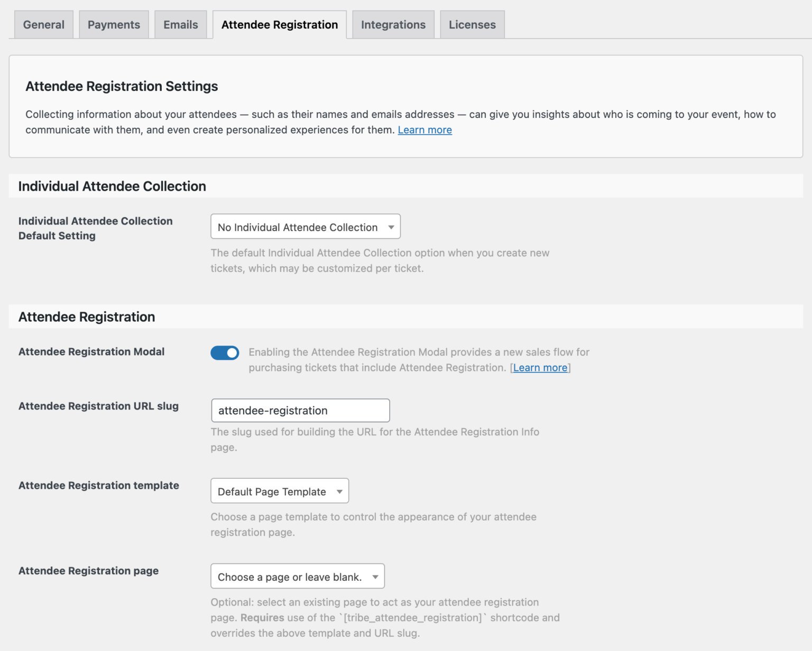Open the Individual Attendee Collection dropdown
The height and width of the screenshot is (651, 812).
point(305,227)
